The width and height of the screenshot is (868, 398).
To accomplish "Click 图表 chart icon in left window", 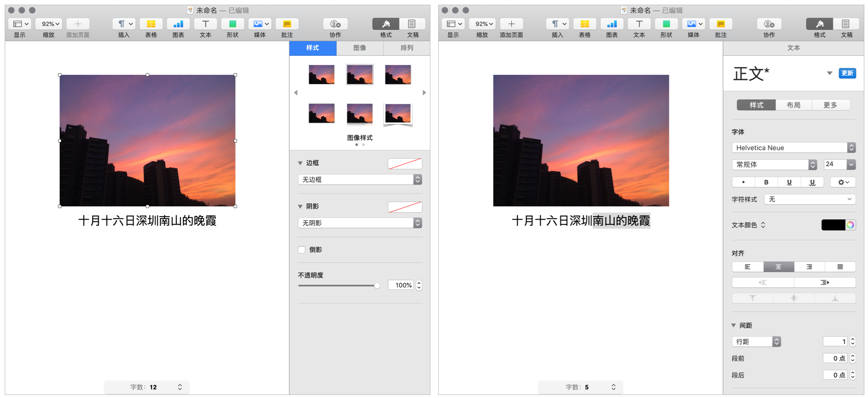I will point(178,24).
